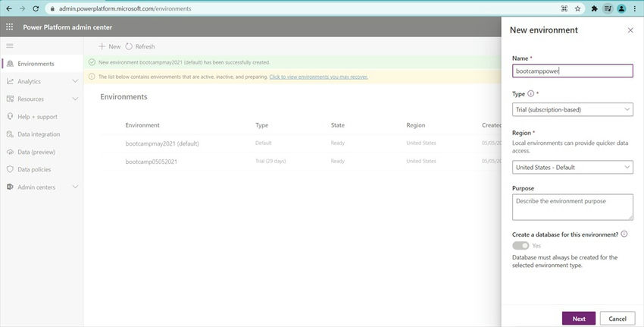Open the browser three-dot menu

click(x=635, y=8)
